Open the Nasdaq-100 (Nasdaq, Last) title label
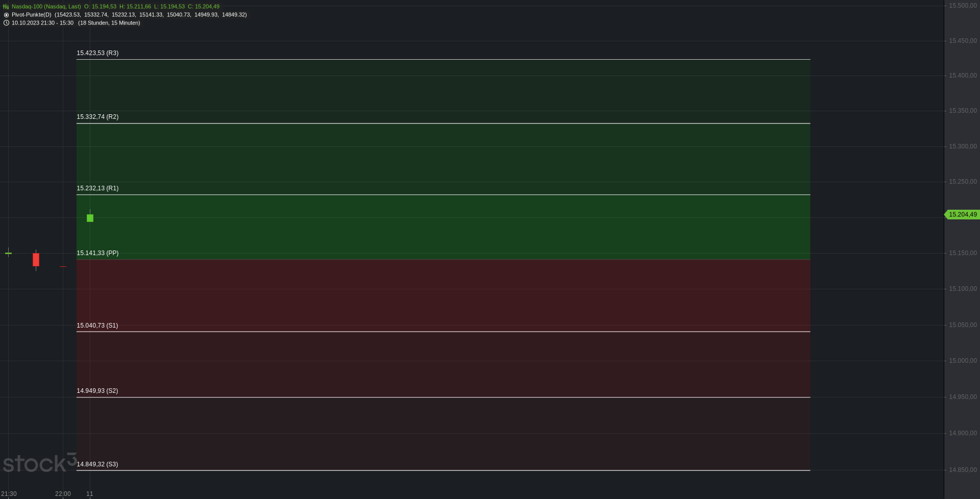Screen dimensions: 980x499 pyautogui.click(x=46, y=7)
